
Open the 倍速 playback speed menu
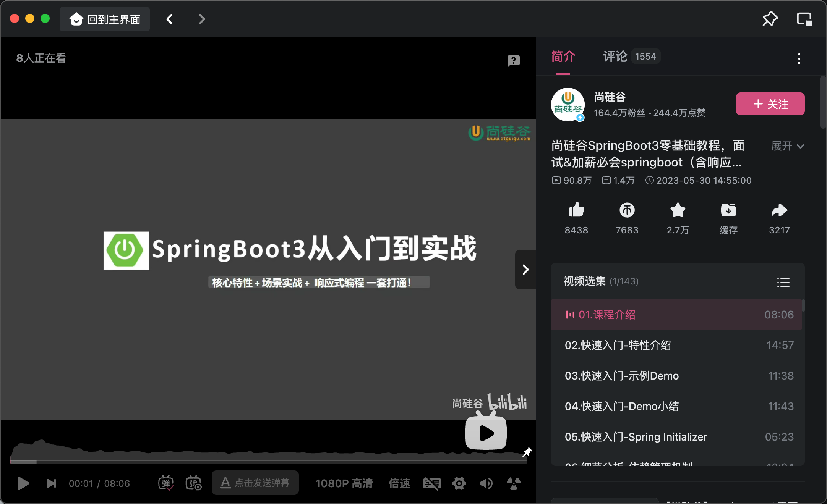399,483
